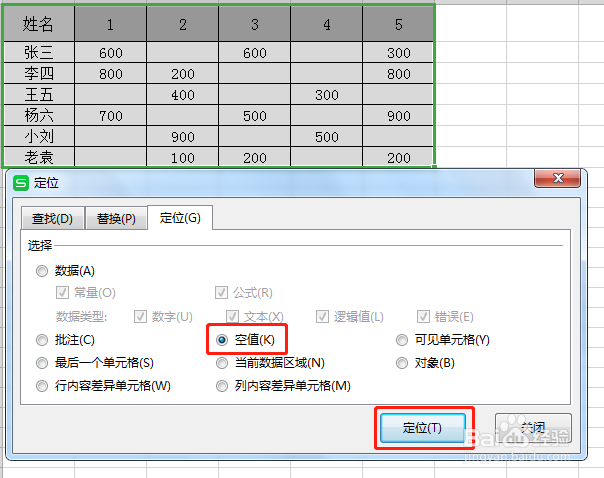
Task: Select the 定位(G) tab
Action: [x=180, y=218]
